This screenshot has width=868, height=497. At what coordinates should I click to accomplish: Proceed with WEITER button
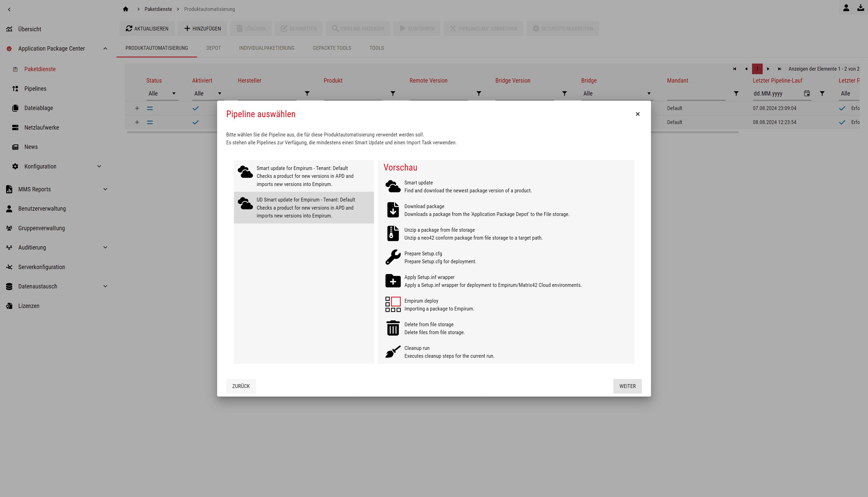point(627,386)
